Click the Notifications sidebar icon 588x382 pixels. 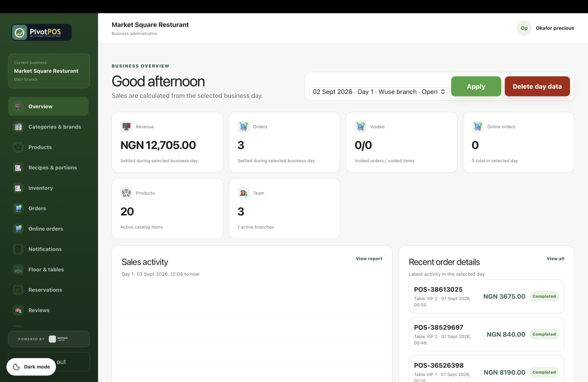click(x=18, y=249)
